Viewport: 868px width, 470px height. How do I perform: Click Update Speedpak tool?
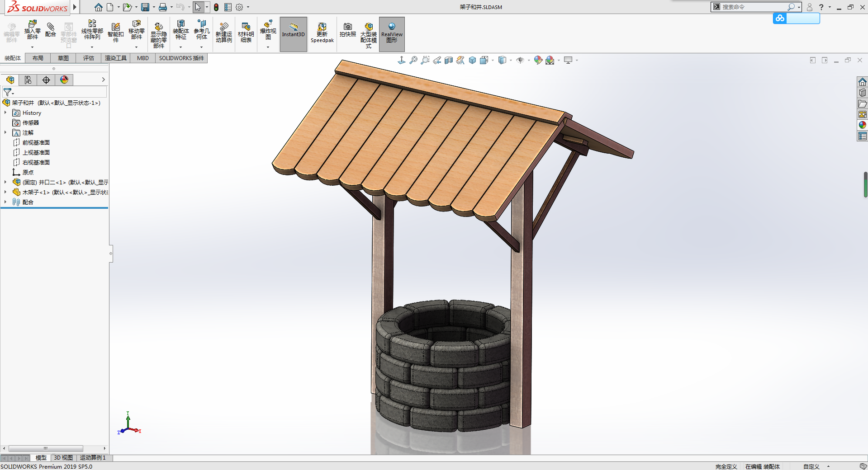coord(322,33)
